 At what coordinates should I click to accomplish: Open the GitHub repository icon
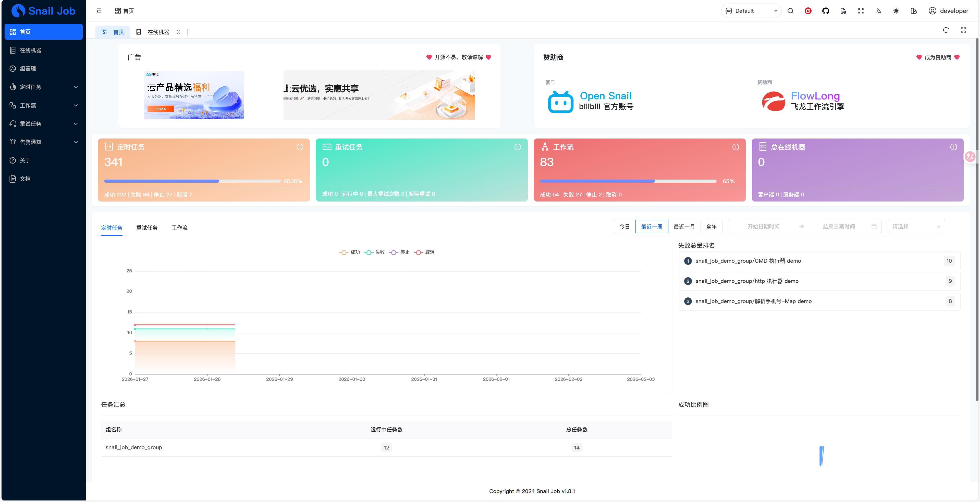pos(826,11)
